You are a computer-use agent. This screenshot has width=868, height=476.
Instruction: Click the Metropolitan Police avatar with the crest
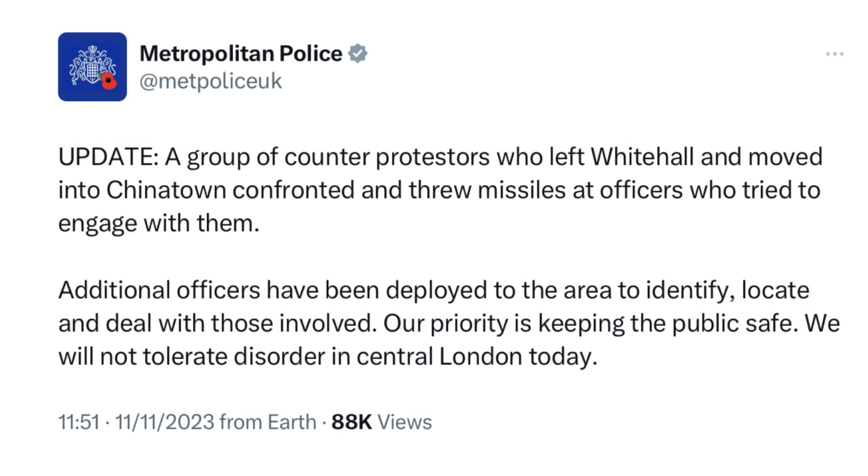click(x=92, y=66)
